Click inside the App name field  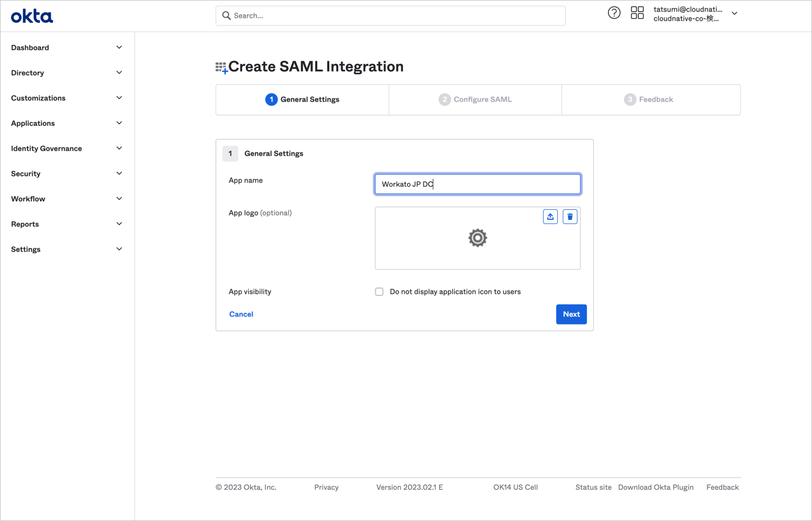[x=477, y=184]
